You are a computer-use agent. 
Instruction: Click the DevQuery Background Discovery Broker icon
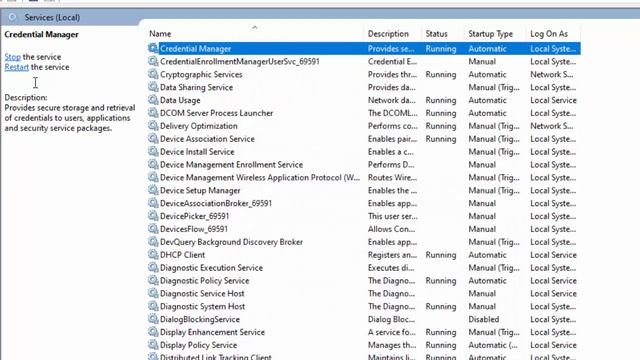(x=153, y=242)
